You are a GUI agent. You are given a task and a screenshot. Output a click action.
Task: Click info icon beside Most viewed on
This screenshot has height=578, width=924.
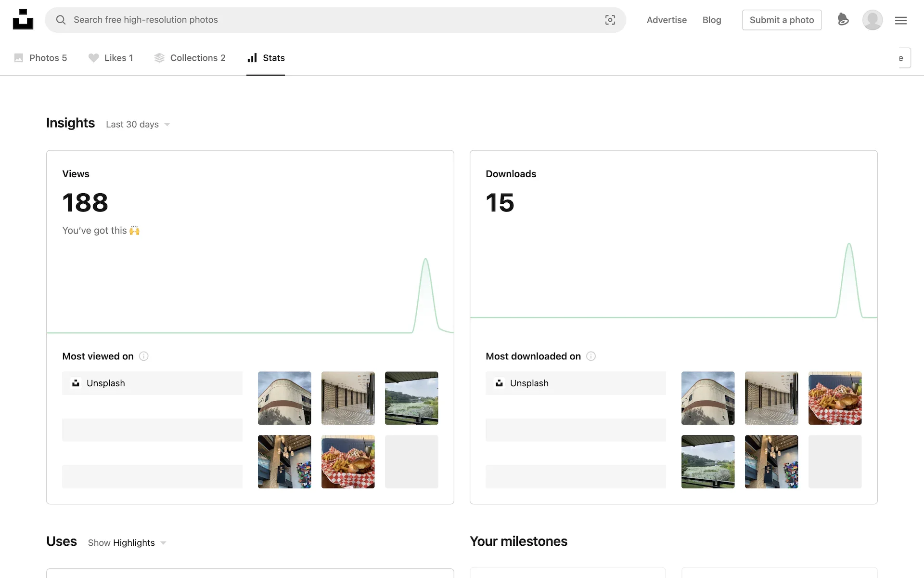point(144,356)
